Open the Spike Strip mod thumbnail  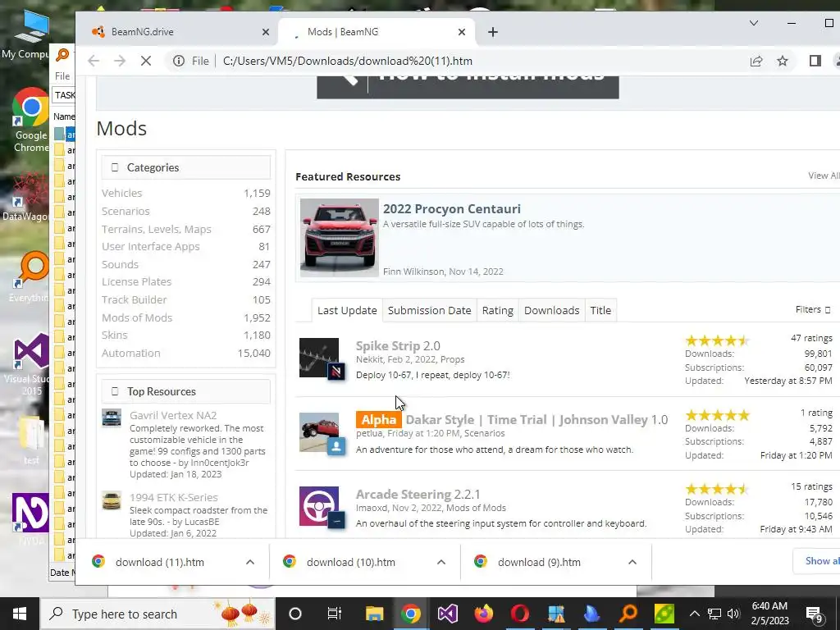[319, 358]
